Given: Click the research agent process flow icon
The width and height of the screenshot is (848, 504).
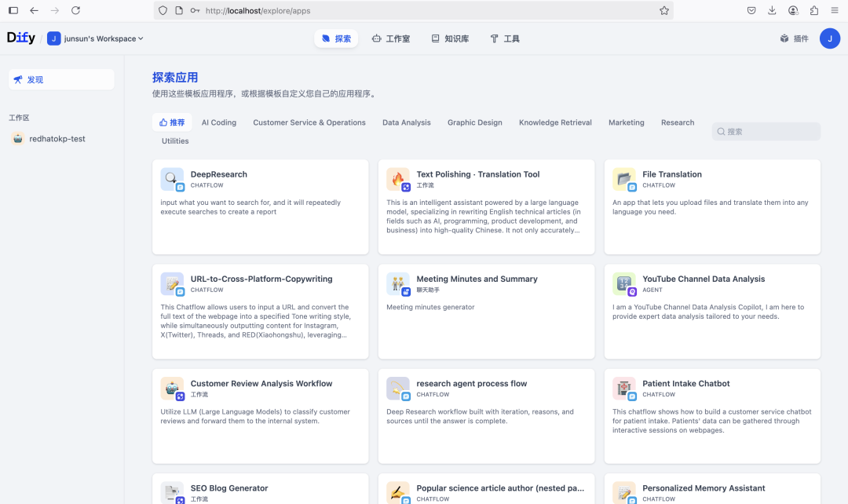Looking at the screenshot, I should click(398, 388).
